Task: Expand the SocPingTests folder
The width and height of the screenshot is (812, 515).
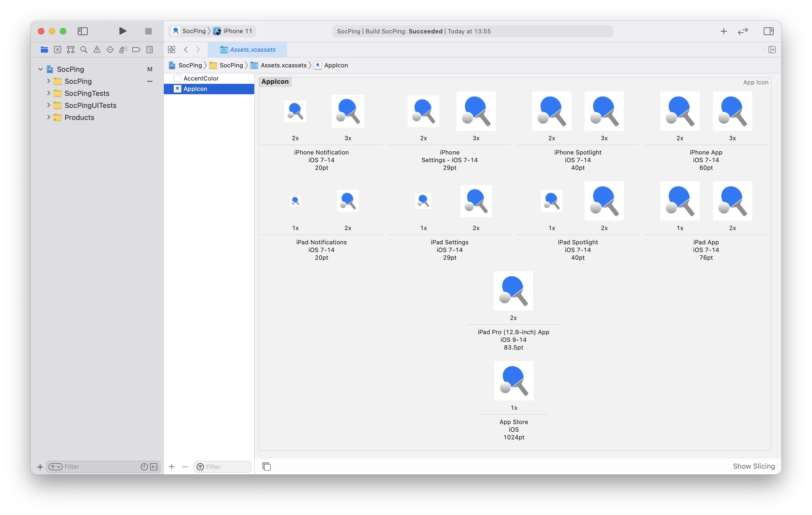Action: tap(48, 93)
